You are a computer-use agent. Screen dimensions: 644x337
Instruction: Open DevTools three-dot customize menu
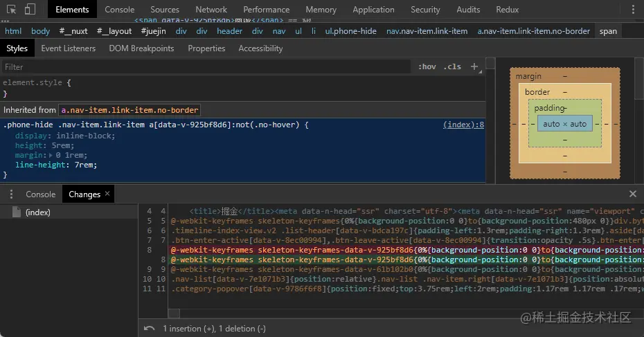click(x=633, y=10)
